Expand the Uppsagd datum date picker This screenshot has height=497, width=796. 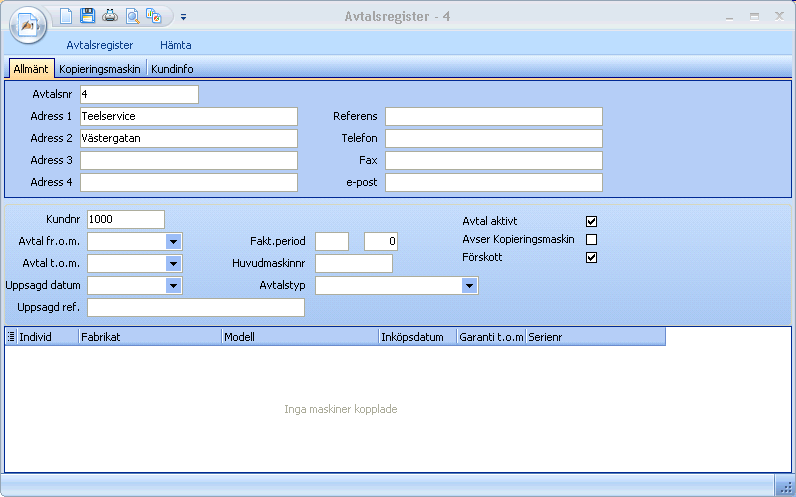(173, 286)
